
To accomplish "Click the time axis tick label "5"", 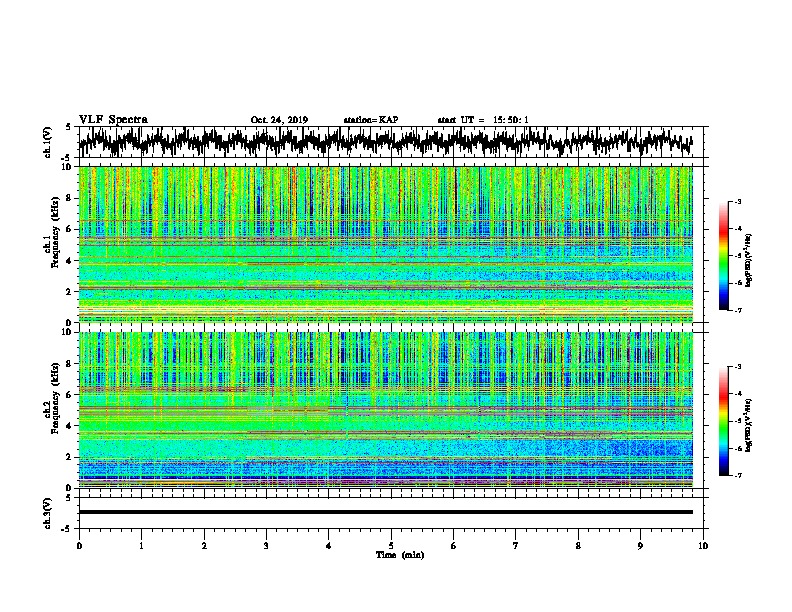I will (391, 546).
